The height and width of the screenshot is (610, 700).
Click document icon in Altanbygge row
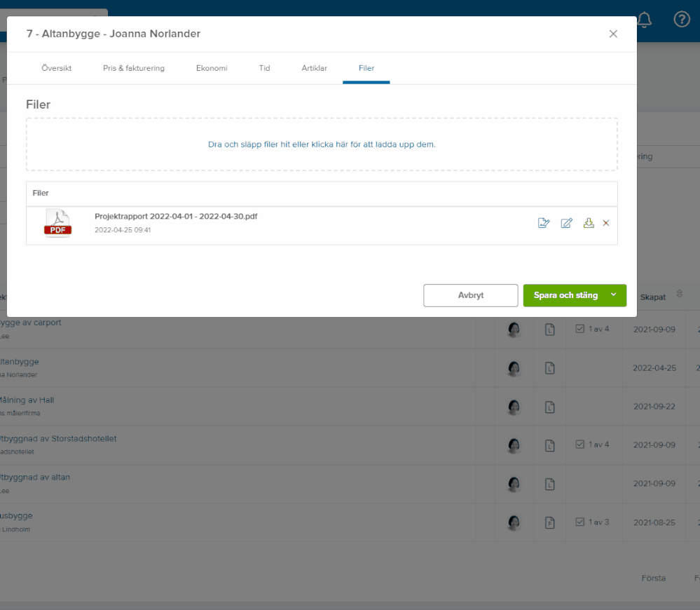point(549,368)
